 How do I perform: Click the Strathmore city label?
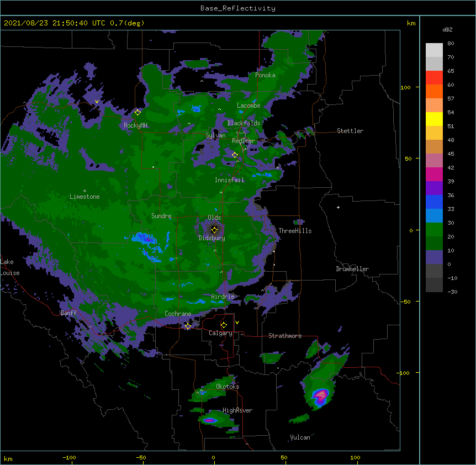(x=285, y=336)
